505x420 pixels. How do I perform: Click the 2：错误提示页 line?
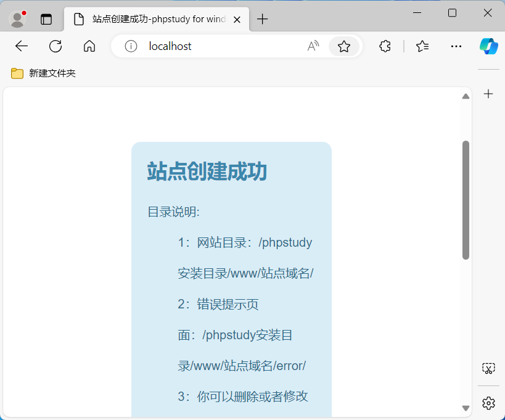(x=218, y=305)
